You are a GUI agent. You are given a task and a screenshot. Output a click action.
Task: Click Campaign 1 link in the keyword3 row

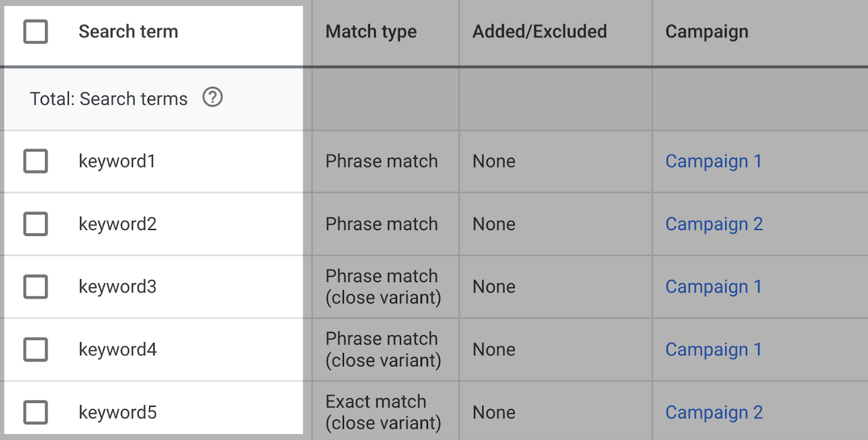click(x=713, y=287)
